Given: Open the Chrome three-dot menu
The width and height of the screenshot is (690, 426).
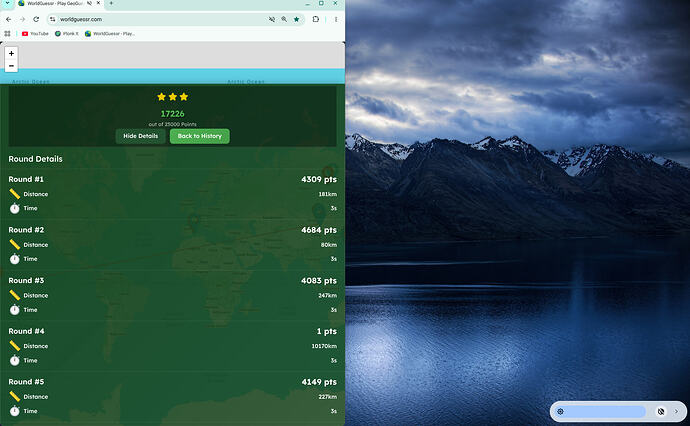Looking at the screenshot, I should pyautogui.click(x=336, y=19).
